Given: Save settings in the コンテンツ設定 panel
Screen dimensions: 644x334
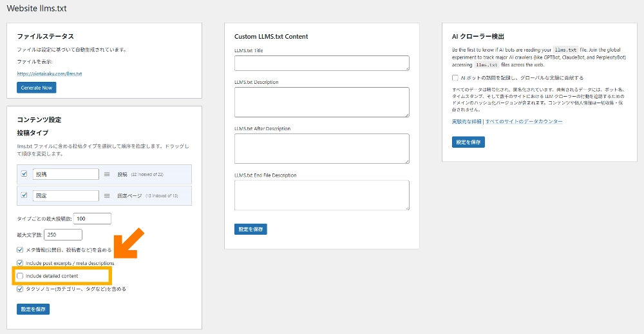Looking at the screenshot, I should point(33,309).
